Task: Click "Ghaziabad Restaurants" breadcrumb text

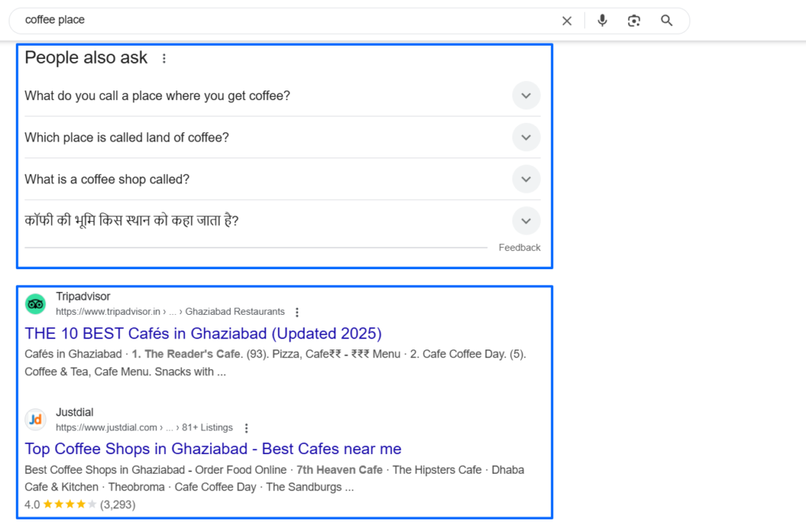Action: point(235,312)
